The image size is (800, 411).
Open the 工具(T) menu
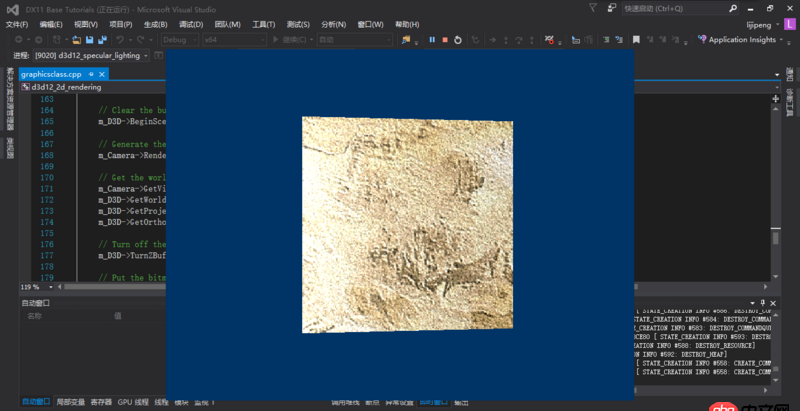pyautogui.click(x=263, y=24)
